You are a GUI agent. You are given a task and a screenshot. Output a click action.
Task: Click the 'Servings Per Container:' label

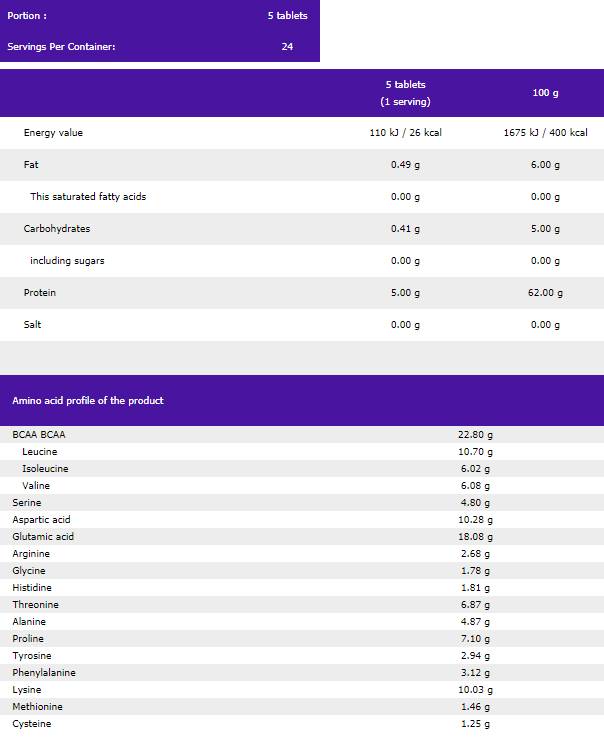click(61, 47)
